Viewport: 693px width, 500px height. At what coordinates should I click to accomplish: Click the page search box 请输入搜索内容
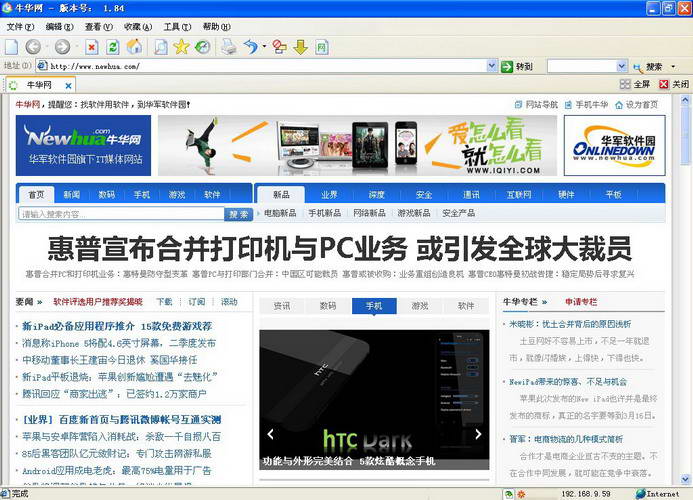click(121, 214)
